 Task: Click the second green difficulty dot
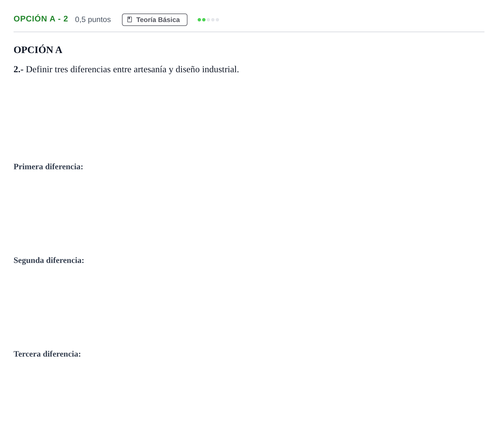pos(204,20)
